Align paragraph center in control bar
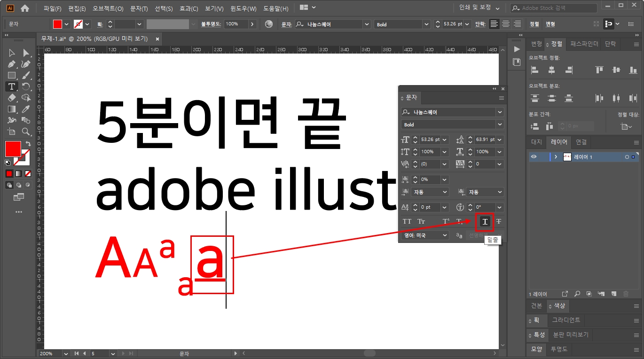Viewport: 644px width, 359px height. coord(506,24)
